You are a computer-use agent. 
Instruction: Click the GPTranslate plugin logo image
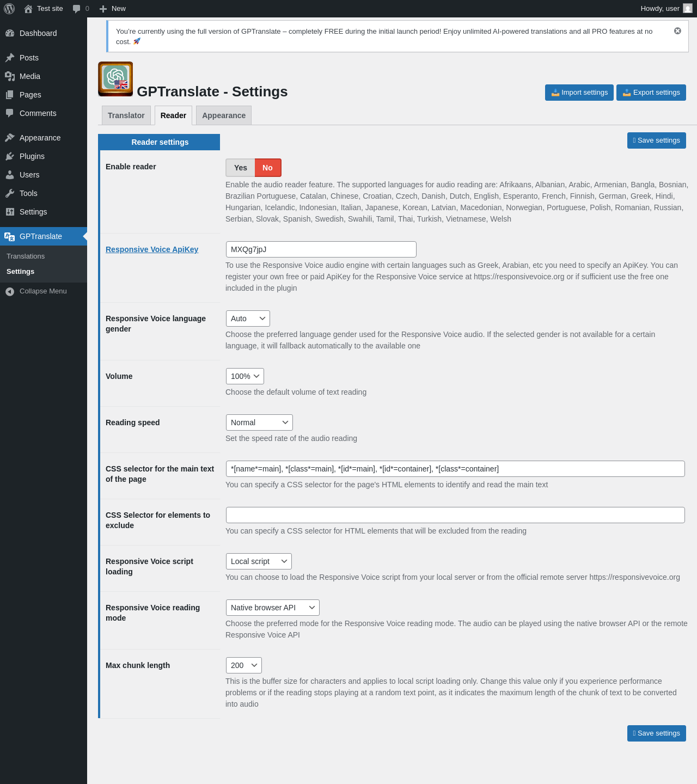click(x=115, y=79)
